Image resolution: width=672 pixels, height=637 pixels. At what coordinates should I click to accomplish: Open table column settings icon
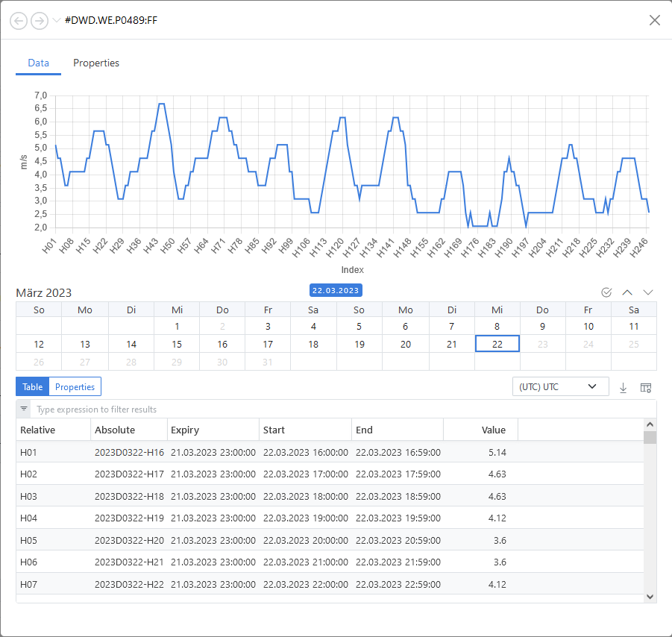click(646, 387)
